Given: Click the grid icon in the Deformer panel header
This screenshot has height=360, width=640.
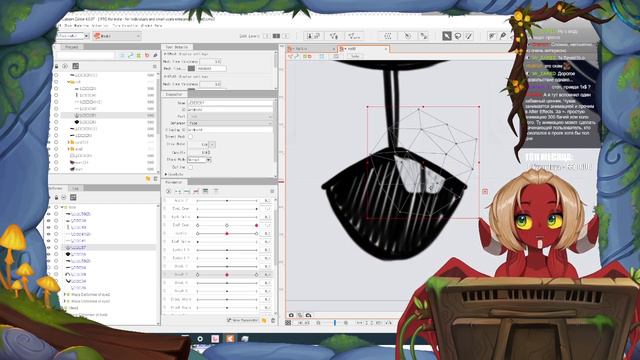Looking at the screenshot, I should [x=73, y=198].
